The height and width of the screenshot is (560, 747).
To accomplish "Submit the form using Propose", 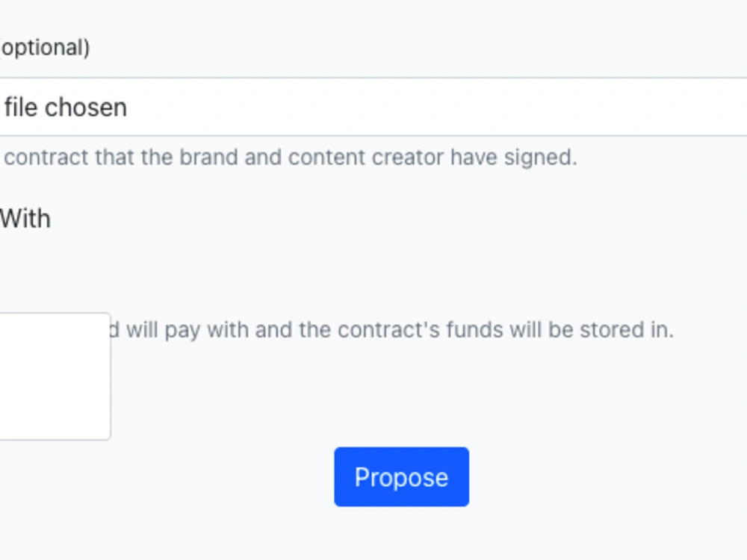I will pyautogui.click(x=401, y=477).
